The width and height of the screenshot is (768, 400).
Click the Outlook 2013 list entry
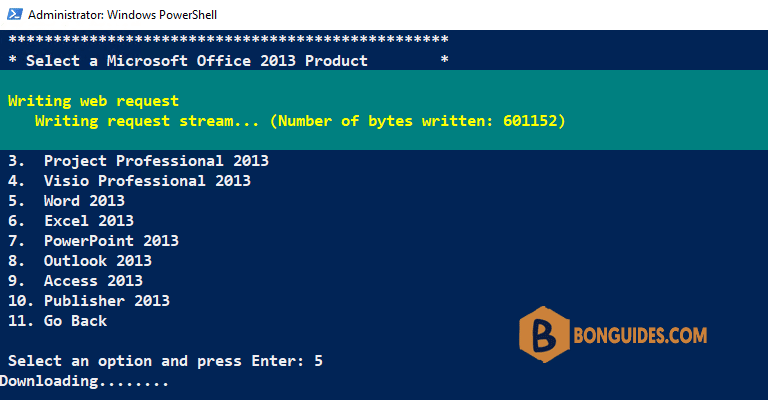(80, 261)
